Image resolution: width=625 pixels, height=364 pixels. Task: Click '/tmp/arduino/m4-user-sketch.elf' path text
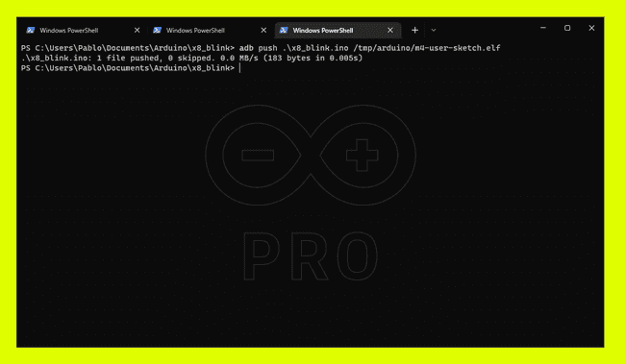427,48
